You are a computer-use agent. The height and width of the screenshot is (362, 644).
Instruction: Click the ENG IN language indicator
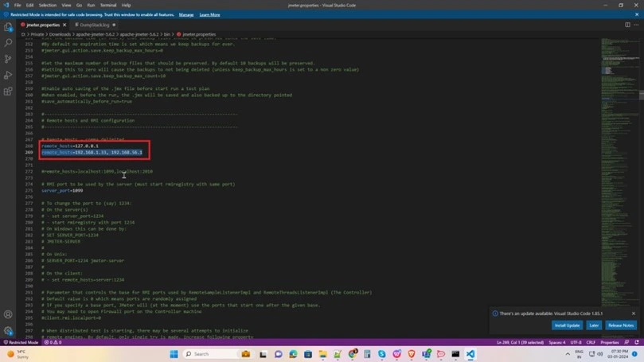point(579,354)
